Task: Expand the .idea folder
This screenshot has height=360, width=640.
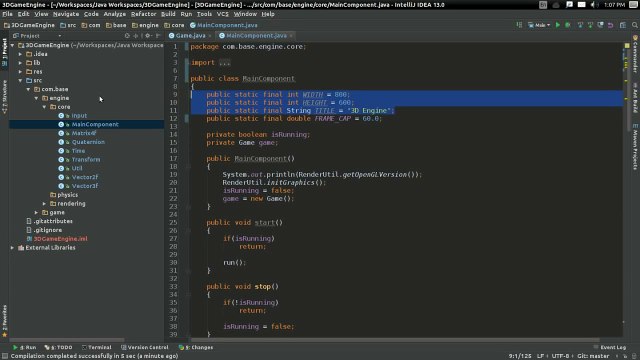Action: (20, 54)
